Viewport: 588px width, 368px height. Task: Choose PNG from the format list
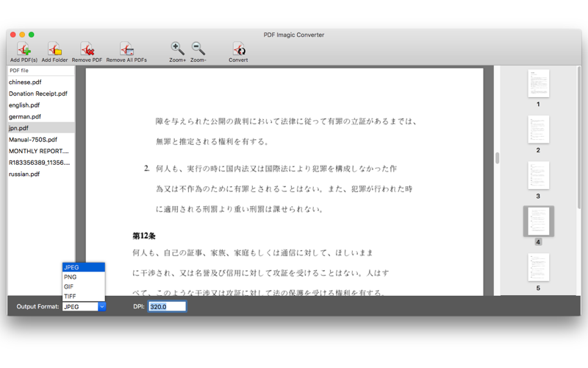click(x=84, y=277)
